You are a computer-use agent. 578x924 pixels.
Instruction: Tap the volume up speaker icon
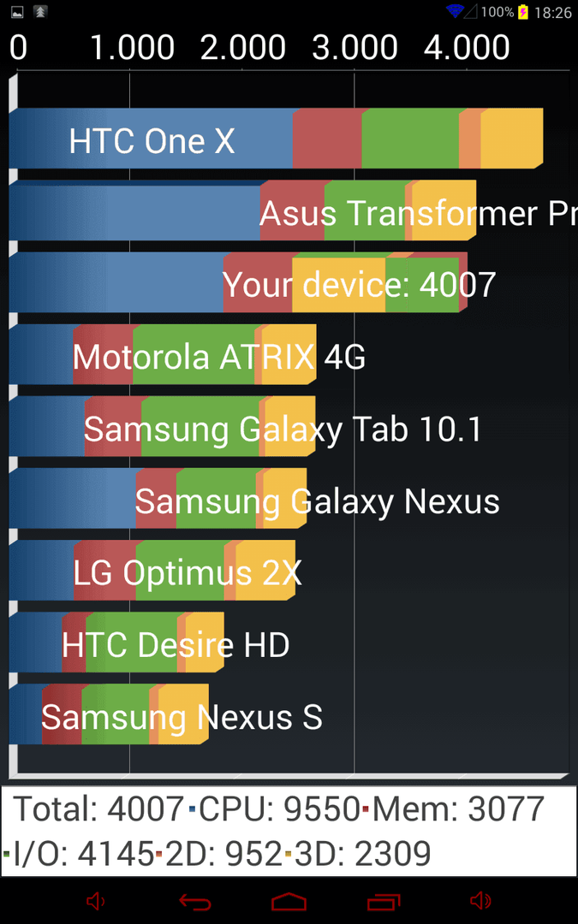pyautogui.click(x=480, y=901)
